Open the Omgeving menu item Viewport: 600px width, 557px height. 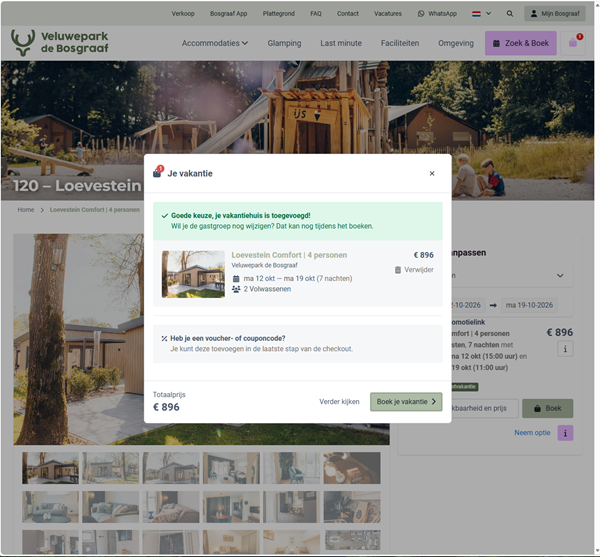456,43
